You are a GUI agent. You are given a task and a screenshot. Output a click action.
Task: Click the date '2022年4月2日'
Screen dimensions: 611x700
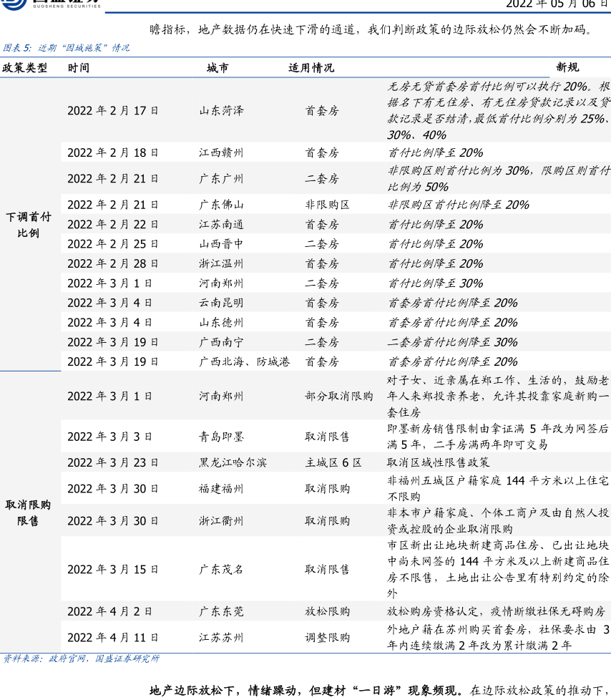109,612
